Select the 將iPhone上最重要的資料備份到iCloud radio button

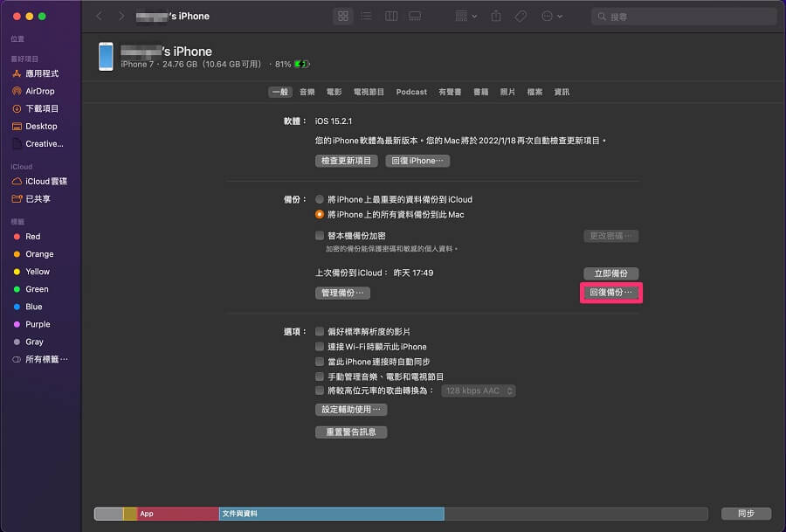click(321, 198)
